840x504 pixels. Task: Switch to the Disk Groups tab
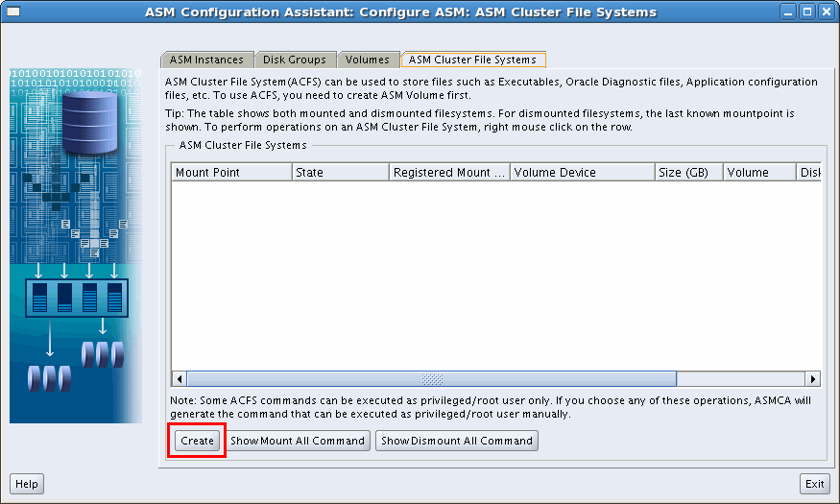pos(295,60)
